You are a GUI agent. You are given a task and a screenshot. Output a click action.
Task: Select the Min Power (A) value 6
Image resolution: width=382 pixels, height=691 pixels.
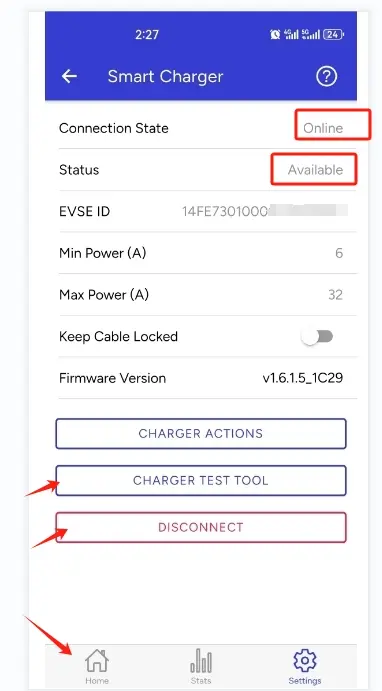(x=339, y=253)
